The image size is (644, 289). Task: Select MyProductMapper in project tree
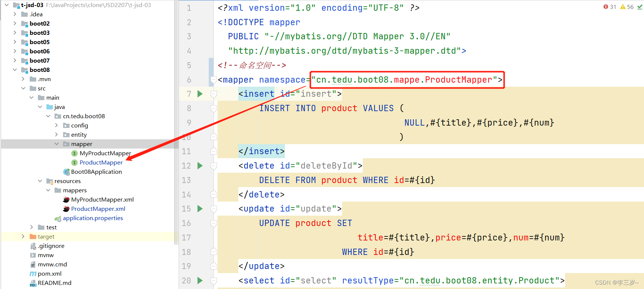click(105, 153)
